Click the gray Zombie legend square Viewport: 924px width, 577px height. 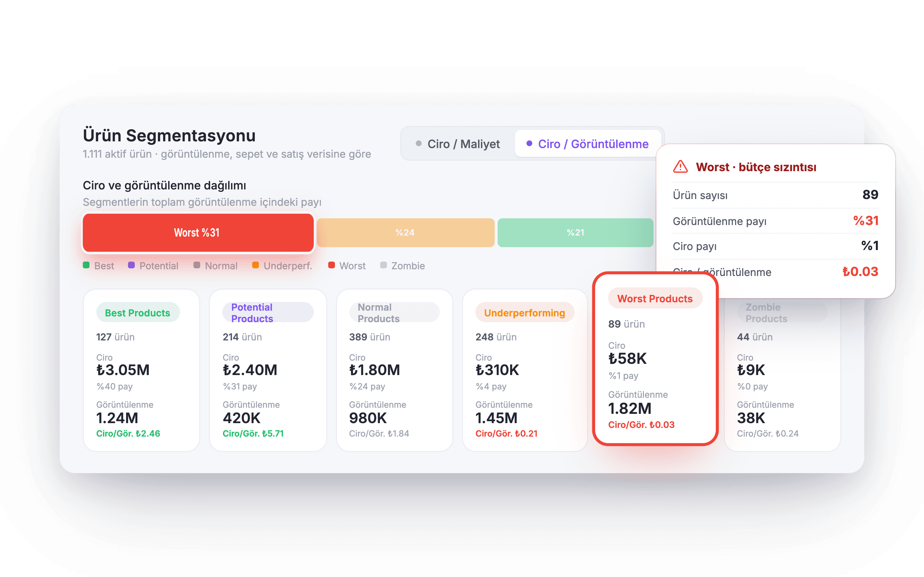383,265
